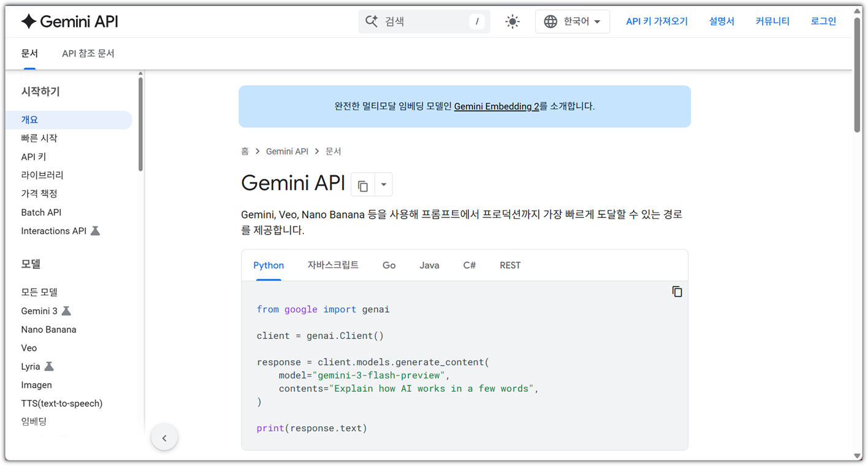This screenshot has width=868, height=466.
Task: Open Interactions API in the sidebar
Action: tap(54, 231)
